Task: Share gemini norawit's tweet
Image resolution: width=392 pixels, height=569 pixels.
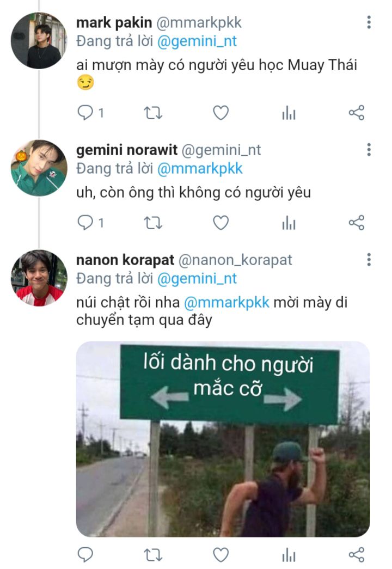Action: pos(356,222)
